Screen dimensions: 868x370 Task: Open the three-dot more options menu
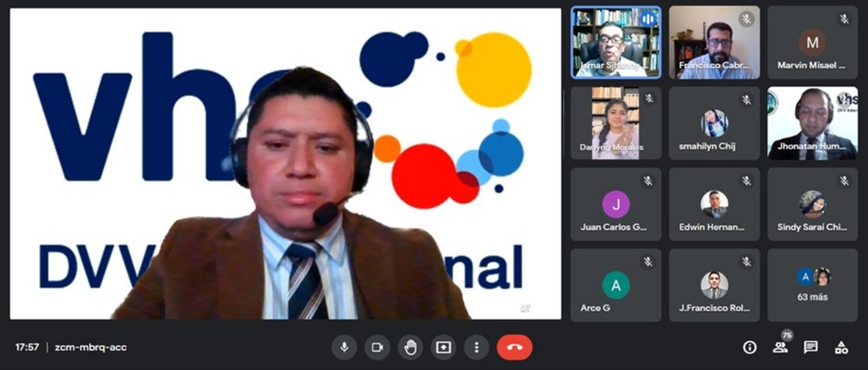tap(477, 347)
